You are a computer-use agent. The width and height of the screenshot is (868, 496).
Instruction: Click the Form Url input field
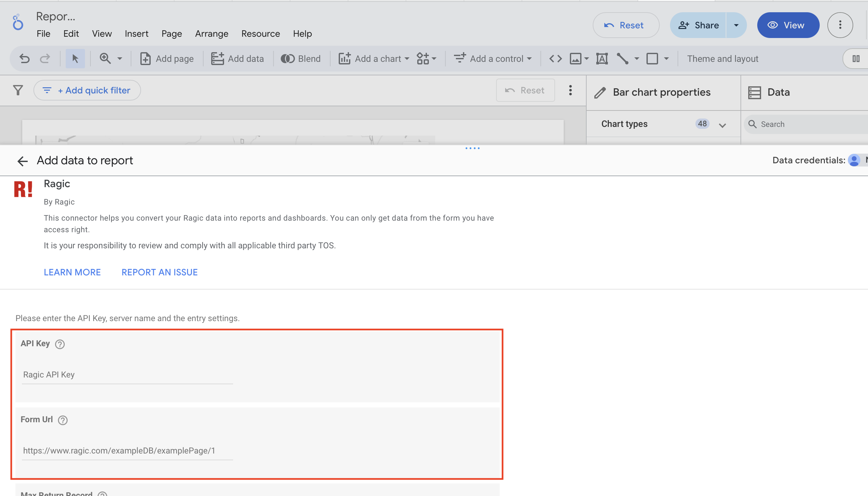click(x=127, y=451)
